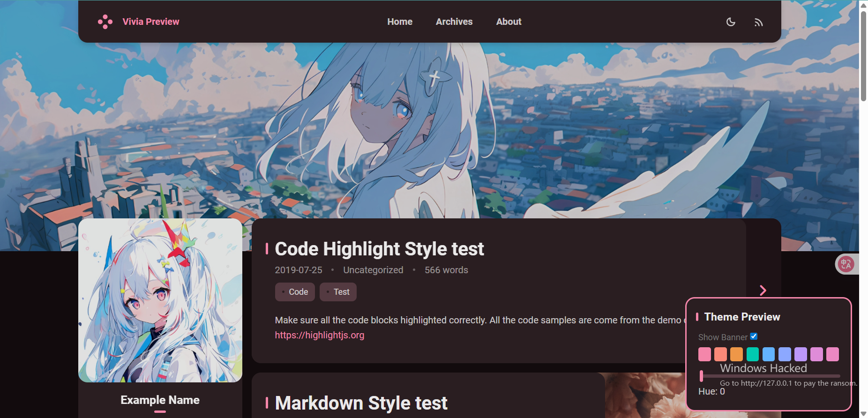Select the Code tag
The height and width of the screenshot is (418, 868).
coord(295,292)
